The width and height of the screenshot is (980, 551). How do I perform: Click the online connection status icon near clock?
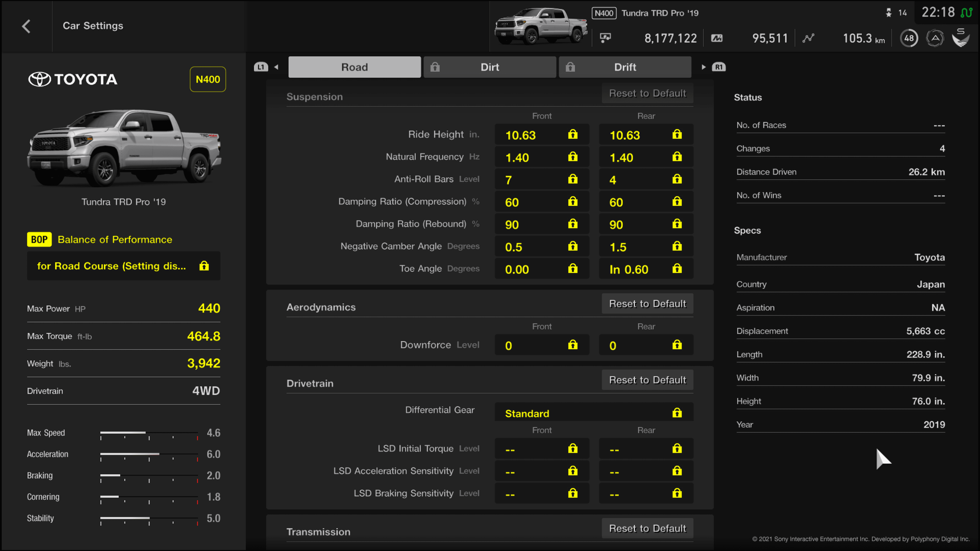pyautogui.click(x=967, y=12)
